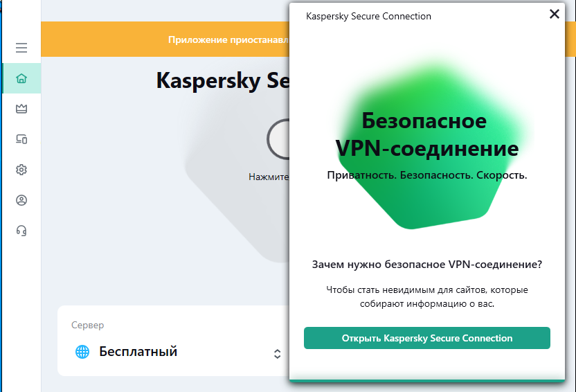Close the Kaspersky Secure Connection popup
The height and width of the screenshot is (392, 576).
(x=554, y=14)
